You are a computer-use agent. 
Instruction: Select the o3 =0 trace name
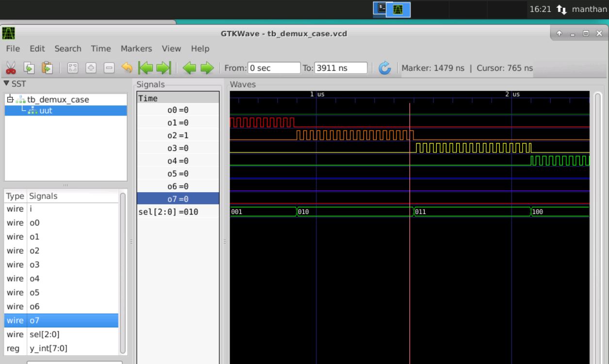pos(178,148)
